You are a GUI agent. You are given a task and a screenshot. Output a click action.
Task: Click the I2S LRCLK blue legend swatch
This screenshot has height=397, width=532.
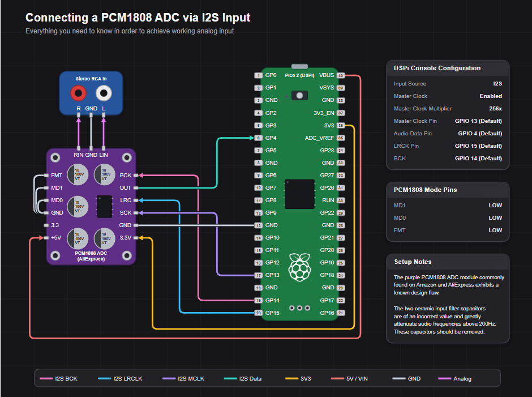point(105,378)
